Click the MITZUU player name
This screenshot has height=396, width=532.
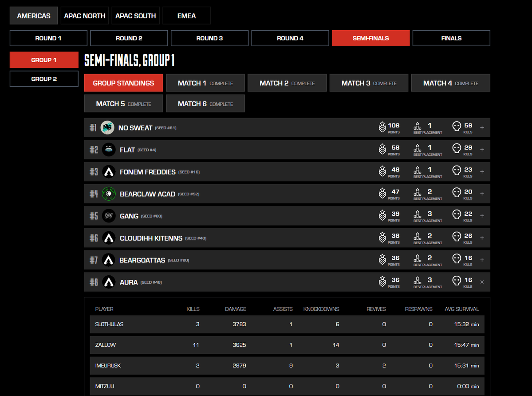pyautogui.click(x=105, y=386)
